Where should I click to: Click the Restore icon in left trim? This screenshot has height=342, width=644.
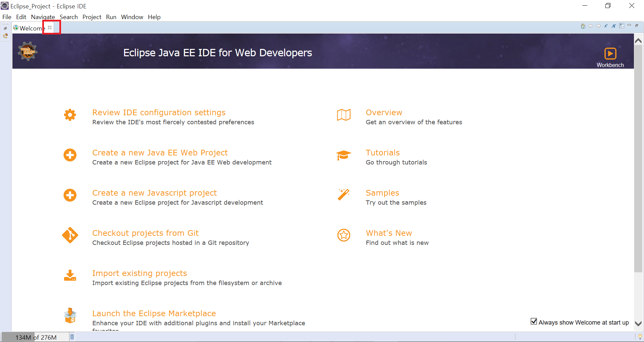pyautogui.click(x=5, y=28)
